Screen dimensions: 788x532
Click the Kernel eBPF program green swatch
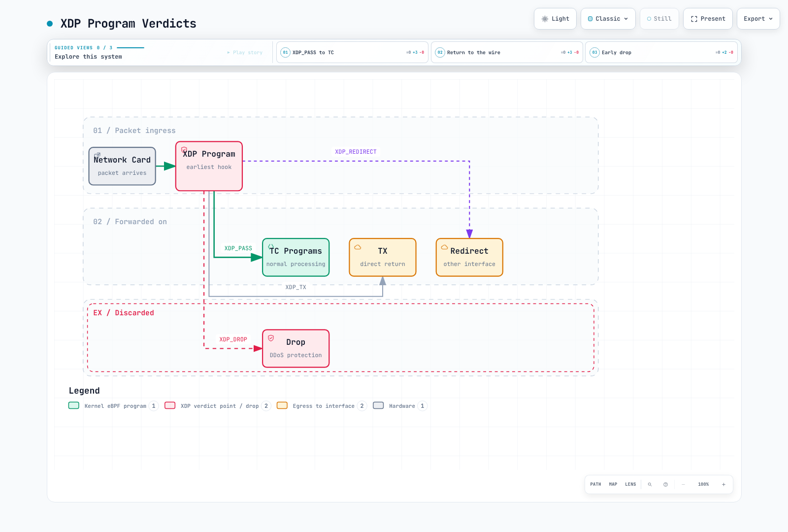click(x=74, y=405)
